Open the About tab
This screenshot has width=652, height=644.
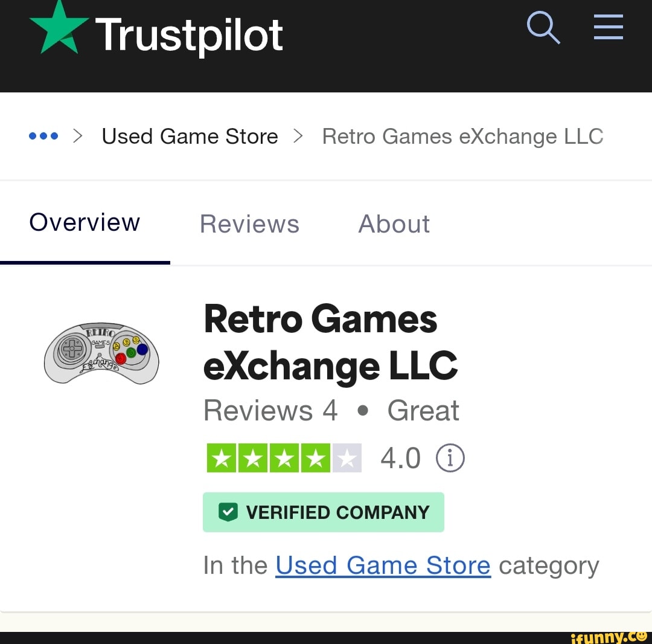pyautogui.click(x=394, y=224)
